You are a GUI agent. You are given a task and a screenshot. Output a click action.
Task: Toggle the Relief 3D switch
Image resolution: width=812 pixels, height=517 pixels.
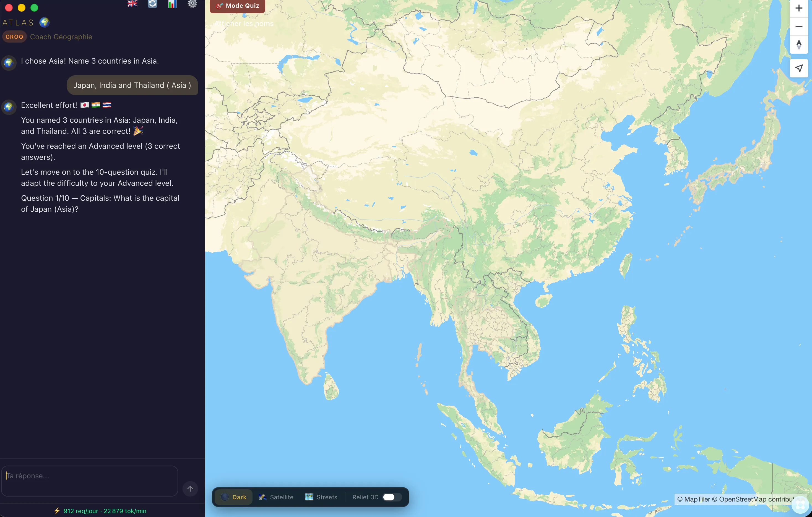point(392,497)
